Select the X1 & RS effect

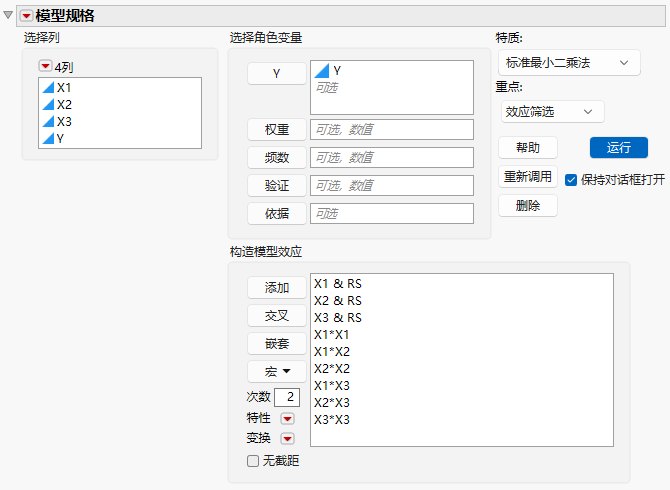[338, 284]
